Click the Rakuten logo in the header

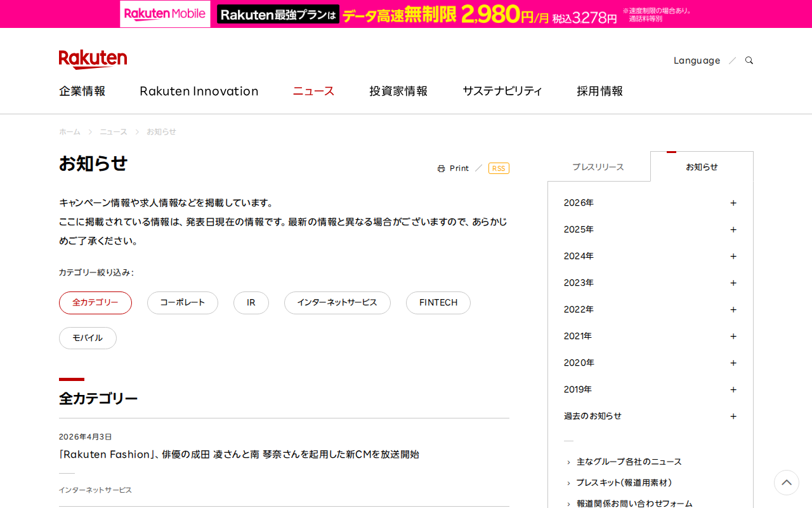click(x=93, y=59)
